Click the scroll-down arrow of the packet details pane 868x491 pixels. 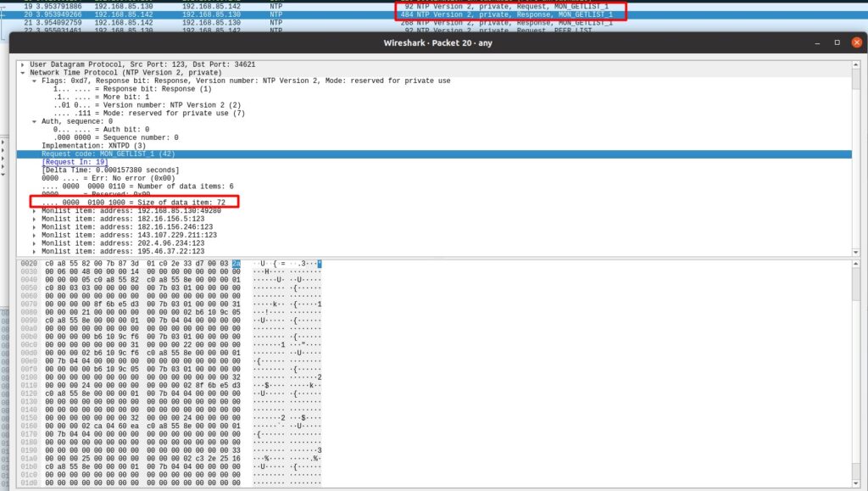[x=856, y=252]
